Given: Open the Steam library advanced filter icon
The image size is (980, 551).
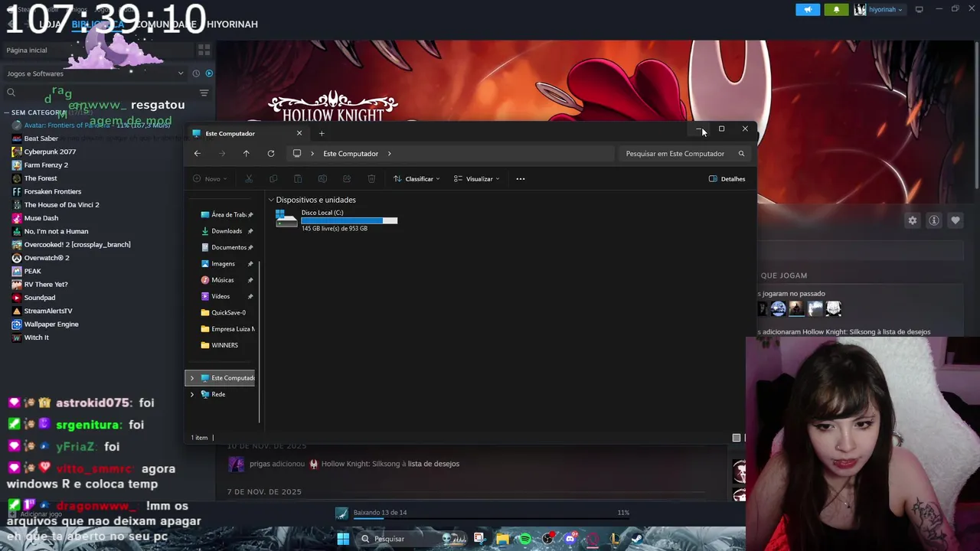Looking at the screenshot, I should 204,93.
